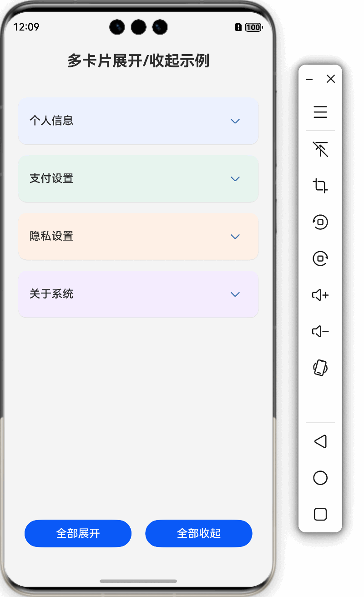Click the 全部展开 button
The height and width of the screenshot is (597, 364).
(x=78, y=533)
